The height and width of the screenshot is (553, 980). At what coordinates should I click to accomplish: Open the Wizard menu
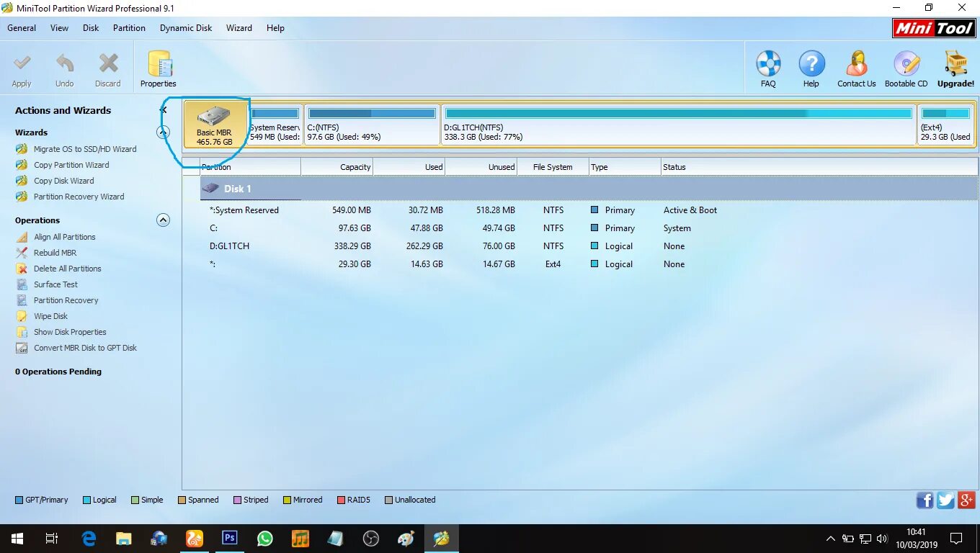point(239,28)
